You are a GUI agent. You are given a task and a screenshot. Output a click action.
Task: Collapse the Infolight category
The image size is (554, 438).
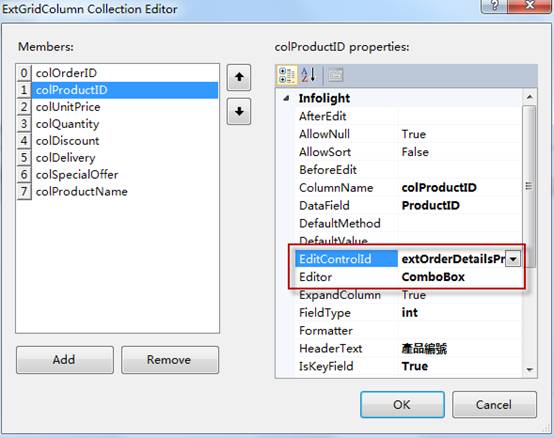286,98
